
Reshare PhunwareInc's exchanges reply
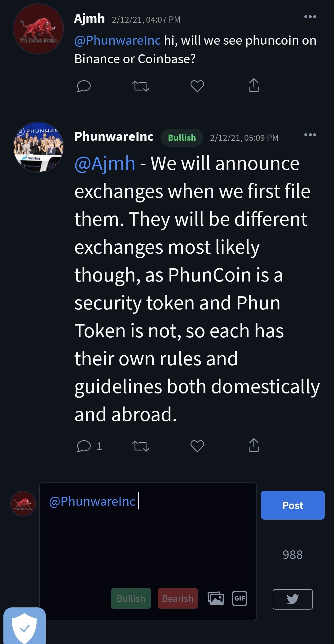coord(140,446)
